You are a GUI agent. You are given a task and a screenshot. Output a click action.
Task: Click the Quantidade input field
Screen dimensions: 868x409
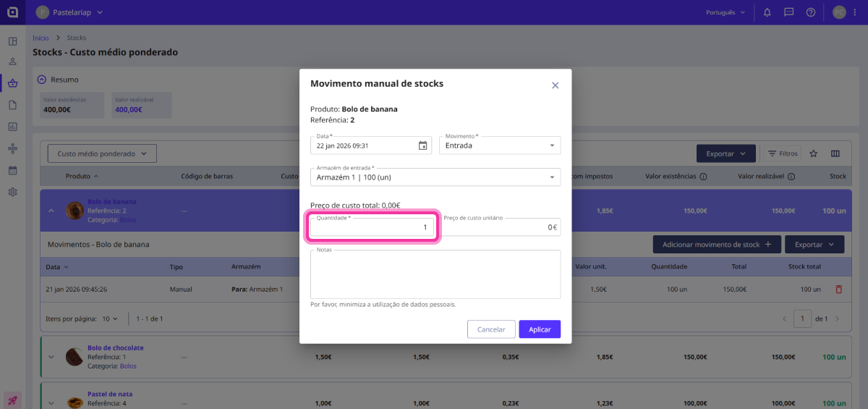373,227
